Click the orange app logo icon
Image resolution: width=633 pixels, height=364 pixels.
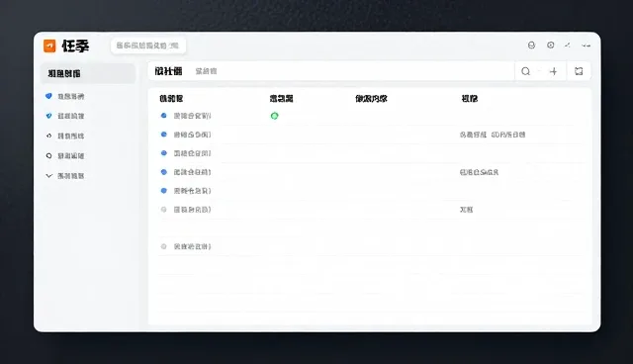coord(49,45)
